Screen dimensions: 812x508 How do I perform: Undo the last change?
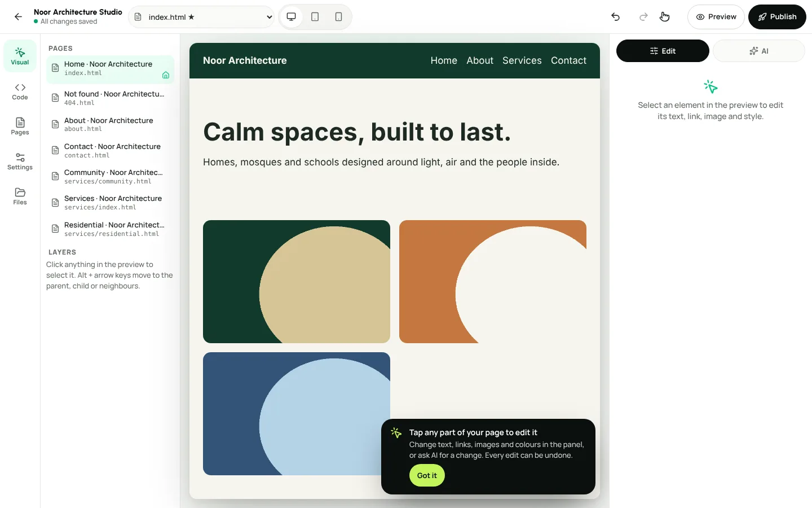(616, 17)
